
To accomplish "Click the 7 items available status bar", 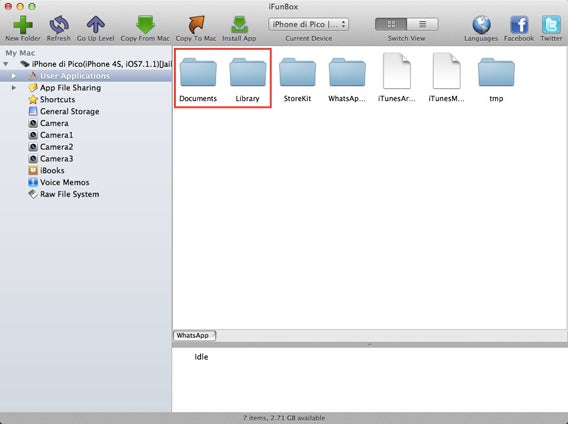I will click(x=284, y=418).
